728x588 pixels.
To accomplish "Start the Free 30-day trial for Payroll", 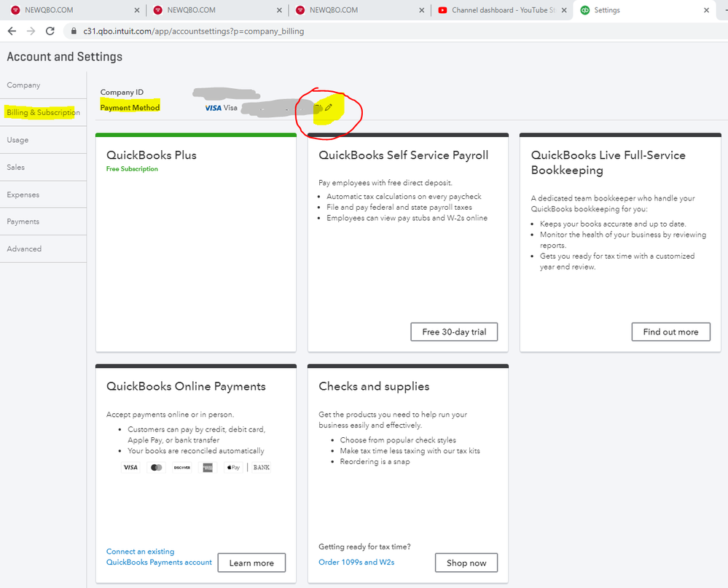I will [454, 332].
